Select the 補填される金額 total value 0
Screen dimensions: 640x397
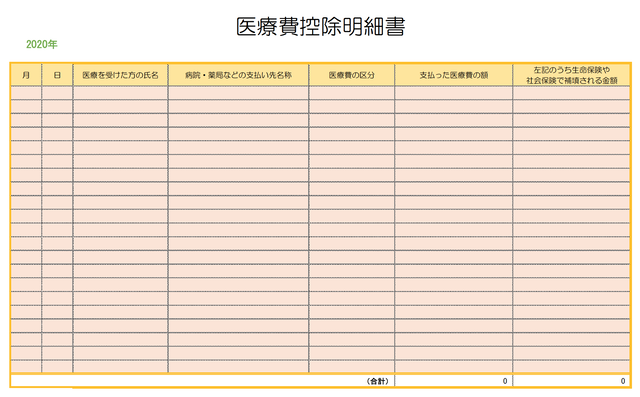[571, 381]
